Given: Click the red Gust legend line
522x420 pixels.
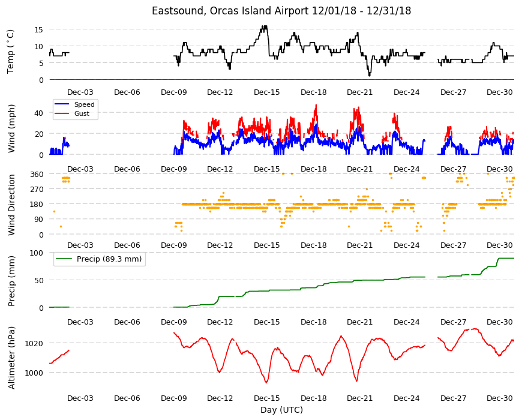Looking at the screenshot, I should [x=62, y=113].
